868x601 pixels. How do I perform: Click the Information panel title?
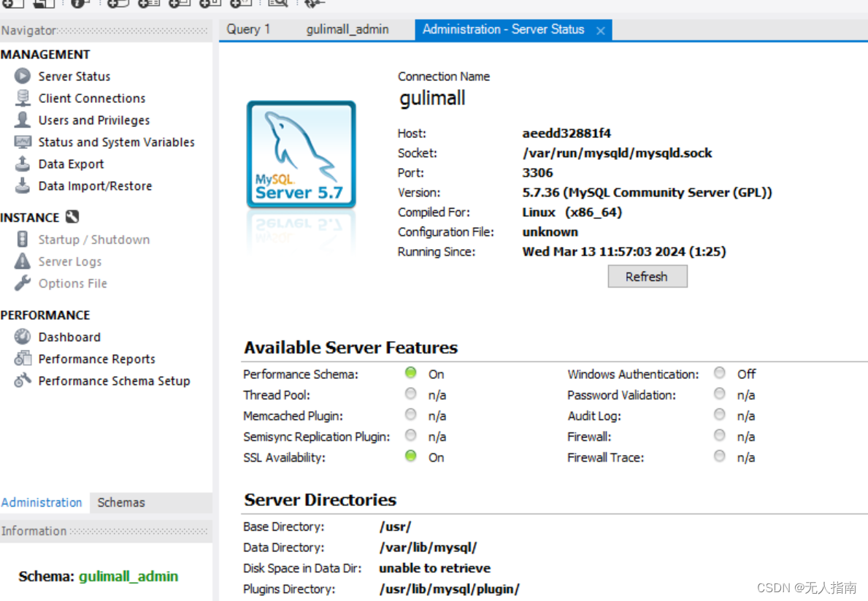pyautogui.click(x=34, y=531)
